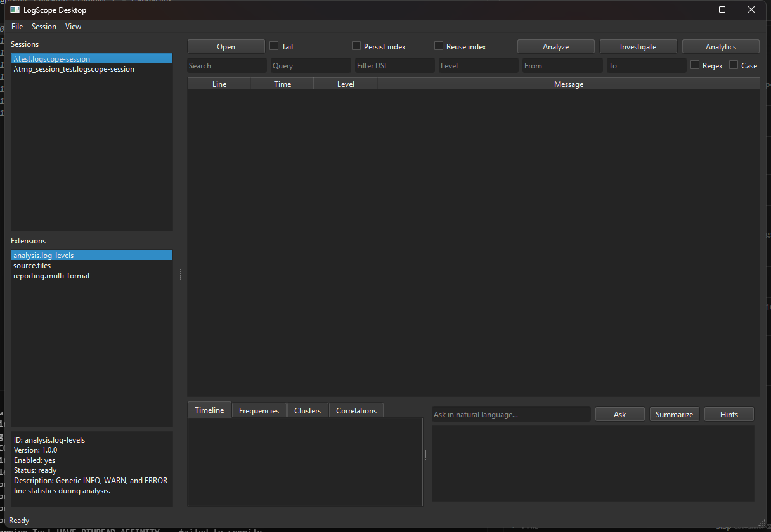Click the Ask button
The height and width of the screenshot is (532, 771).
click(x=620, y=415)
